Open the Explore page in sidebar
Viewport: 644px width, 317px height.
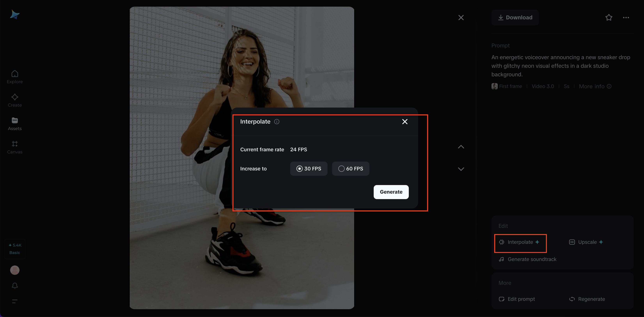(15, 77)
